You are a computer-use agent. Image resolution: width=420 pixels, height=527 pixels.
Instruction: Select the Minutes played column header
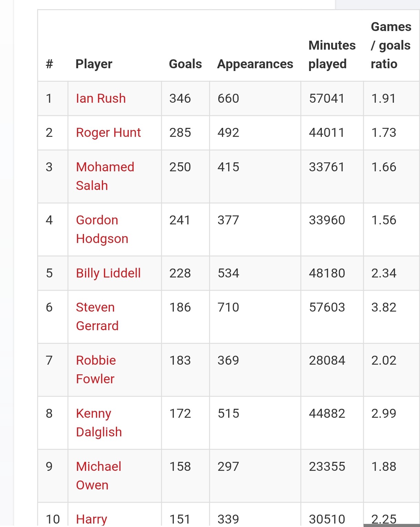(x=332, y=55)
